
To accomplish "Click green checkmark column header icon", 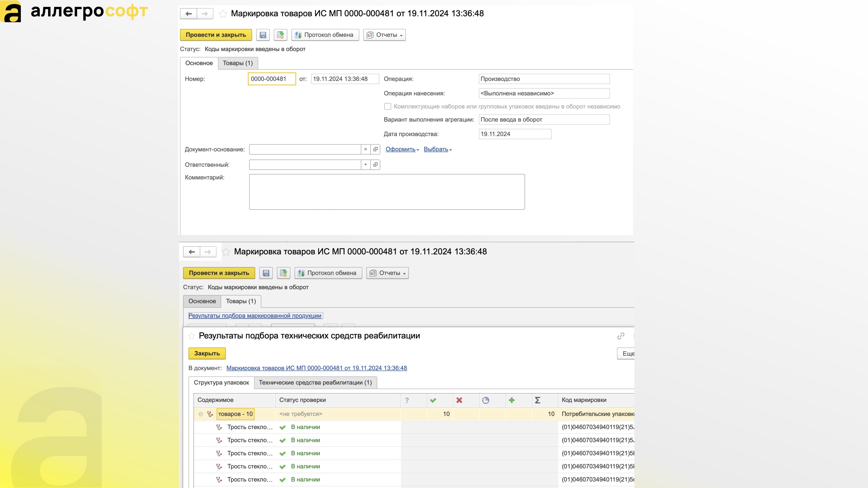I will pos(433,400).
